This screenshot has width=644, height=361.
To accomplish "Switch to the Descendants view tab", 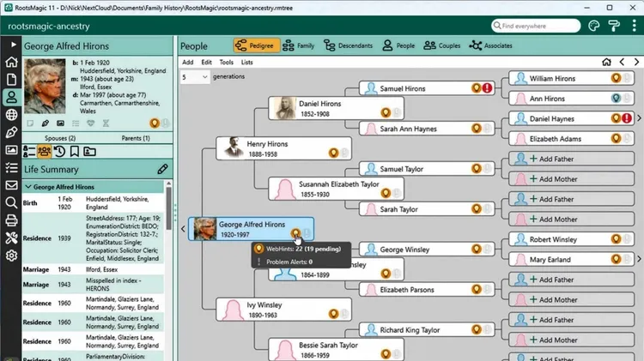I will coord(348,45).
